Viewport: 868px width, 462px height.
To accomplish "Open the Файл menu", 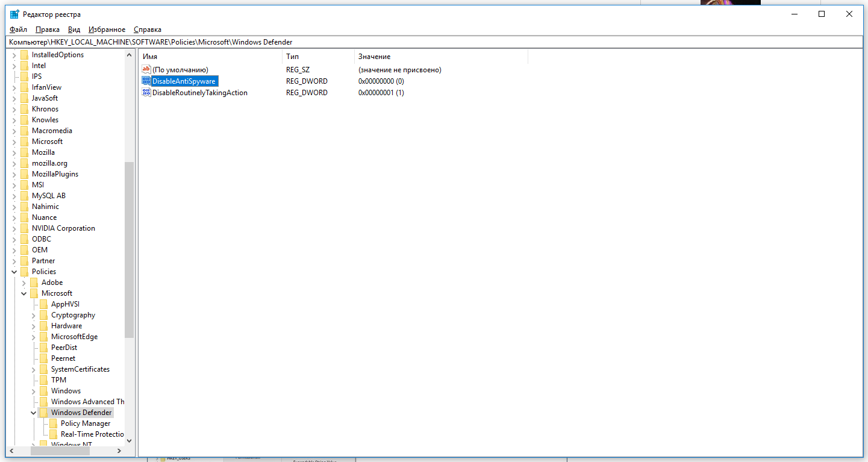I will [x=17, y=29].
